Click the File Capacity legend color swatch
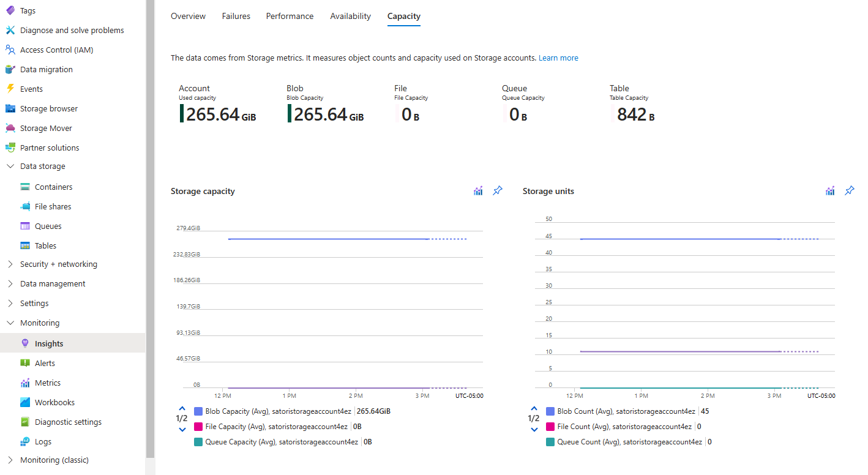 coord(198,427)
